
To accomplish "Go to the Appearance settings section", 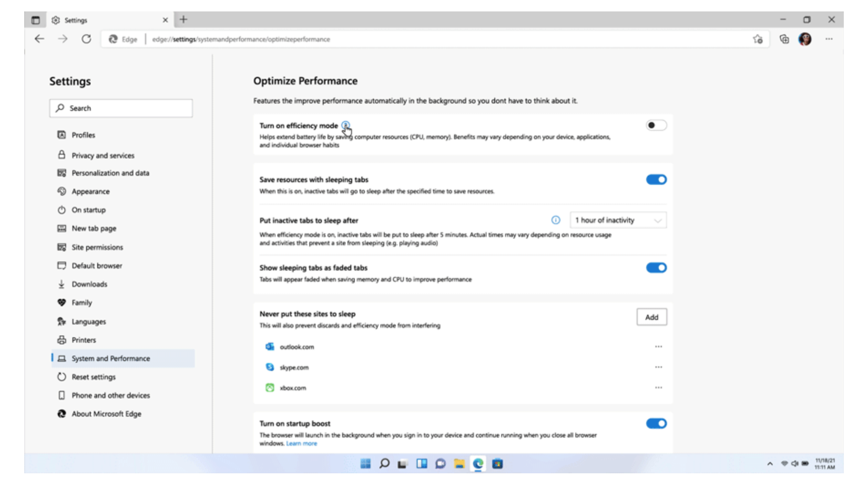I will point(90,192).
